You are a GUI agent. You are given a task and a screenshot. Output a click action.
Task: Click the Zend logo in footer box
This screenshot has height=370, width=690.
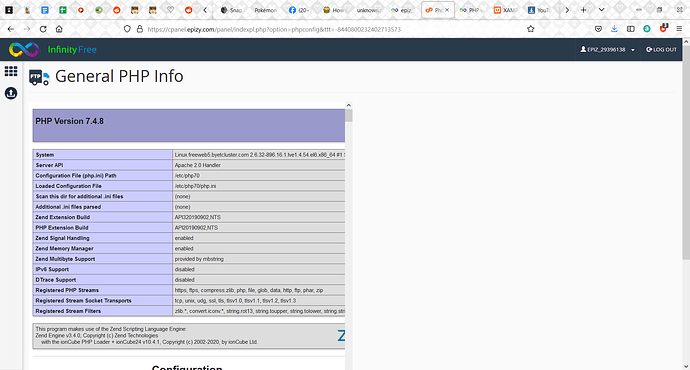(x=341, y=336)
